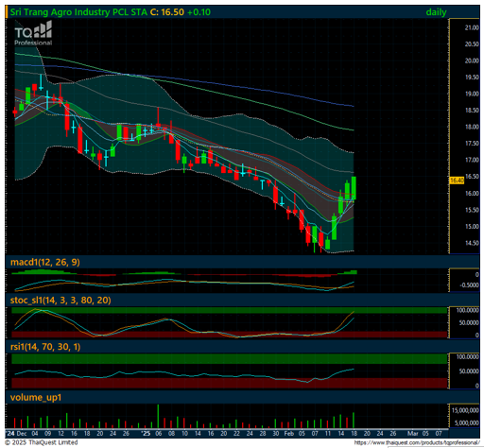This screenshot has height=448, width=484.
Task: Click the tallest green volume bar
Action: click(158, 416)
